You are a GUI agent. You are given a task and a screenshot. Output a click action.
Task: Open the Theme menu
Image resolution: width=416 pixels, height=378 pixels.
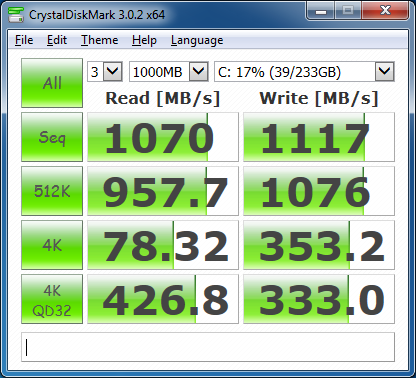pyautogui.click(x=100, y=40)
